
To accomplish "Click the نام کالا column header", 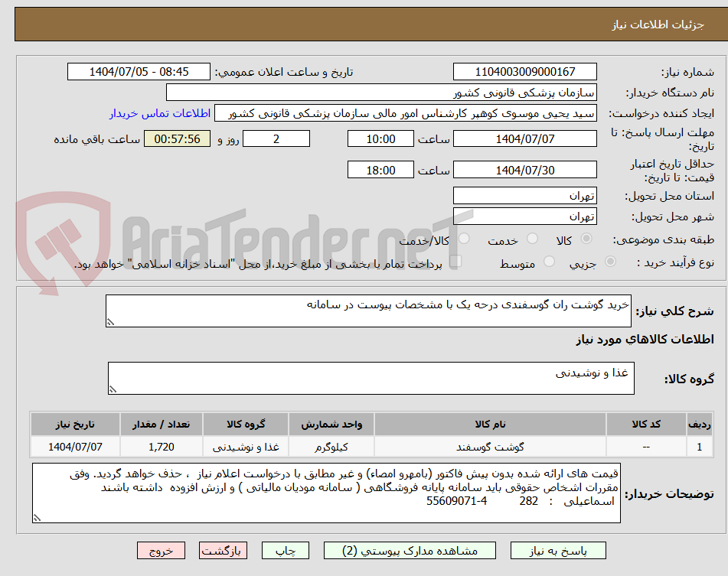I will [490, 425].
